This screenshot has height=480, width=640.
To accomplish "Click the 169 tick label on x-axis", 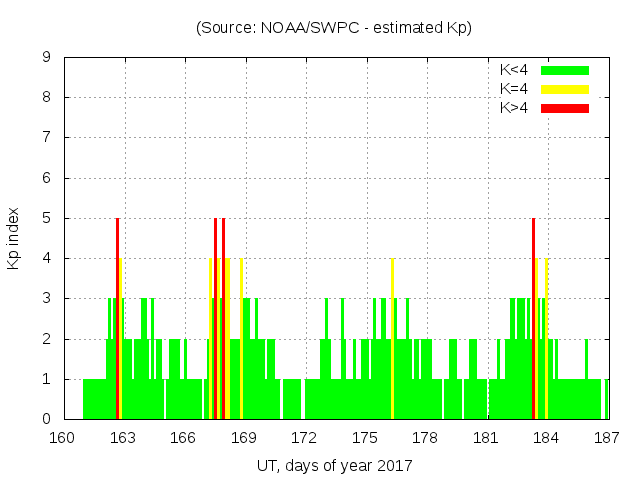I will (x=244, y=438).
